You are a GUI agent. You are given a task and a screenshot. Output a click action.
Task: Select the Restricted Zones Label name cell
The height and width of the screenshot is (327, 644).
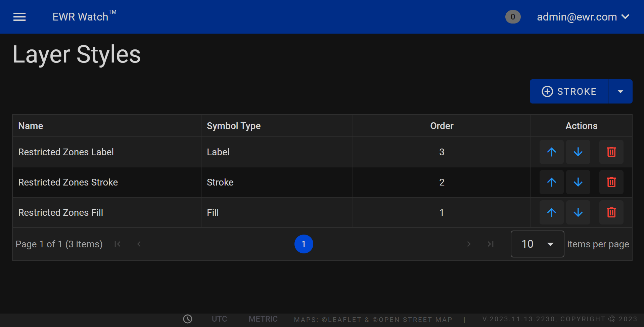click(107, 152)
